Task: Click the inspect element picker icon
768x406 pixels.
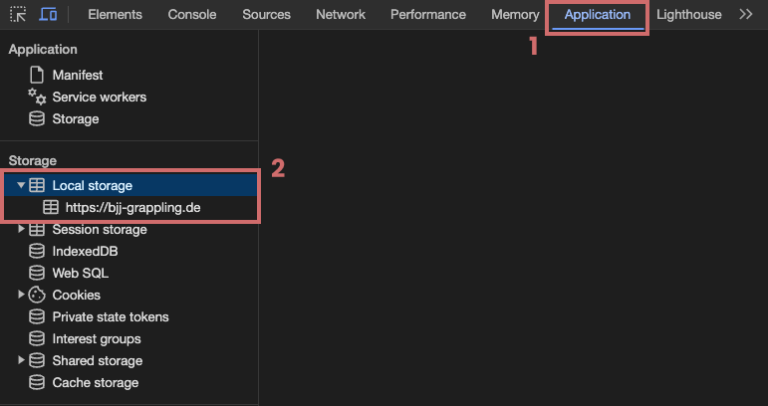Action: (17, 15)
